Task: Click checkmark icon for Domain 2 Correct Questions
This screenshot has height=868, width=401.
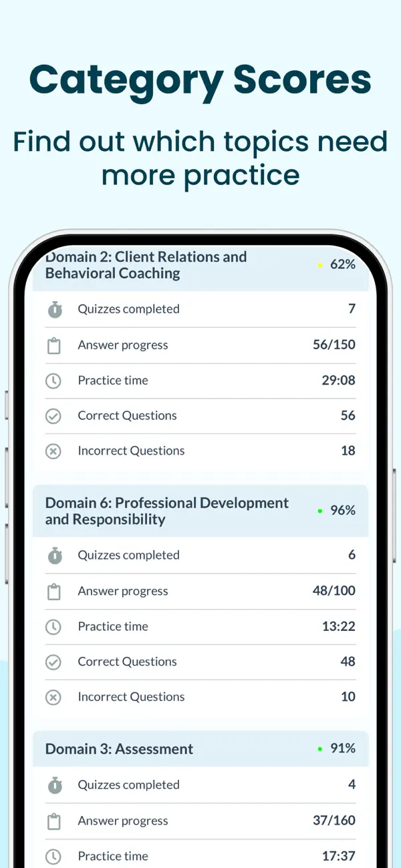Action: [53, 416]
